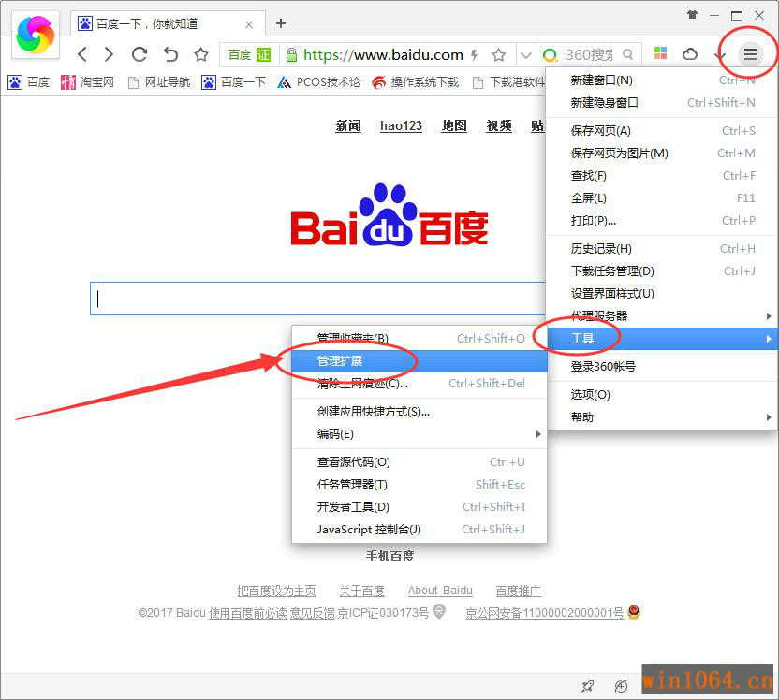Click 查找(F) in the menu

coord(662,175)
